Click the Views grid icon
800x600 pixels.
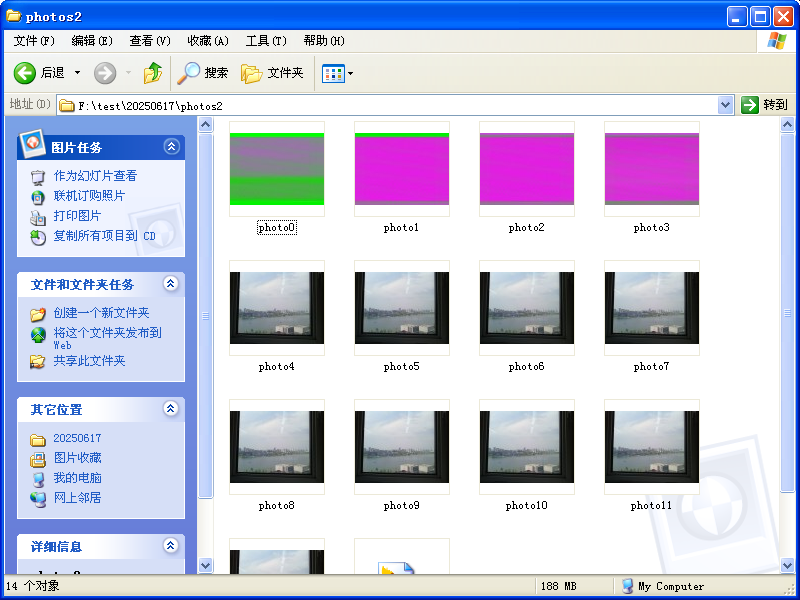click(333, 73)
